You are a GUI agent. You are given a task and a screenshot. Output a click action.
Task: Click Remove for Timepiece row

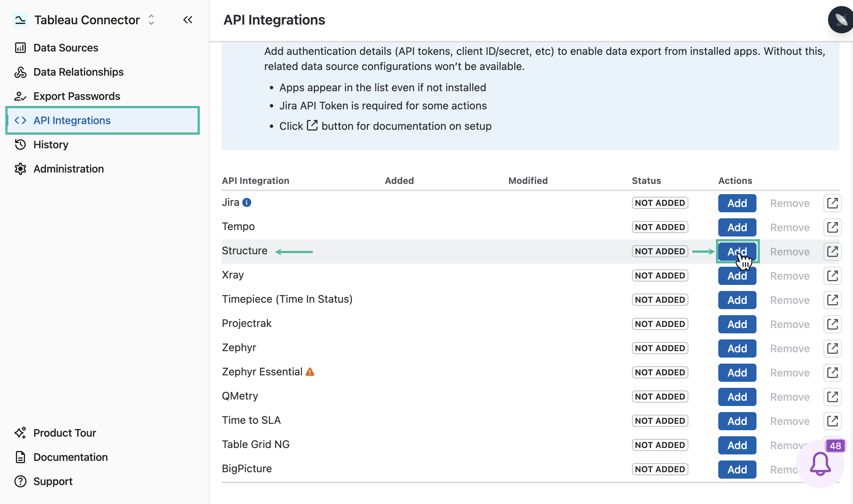790,300
